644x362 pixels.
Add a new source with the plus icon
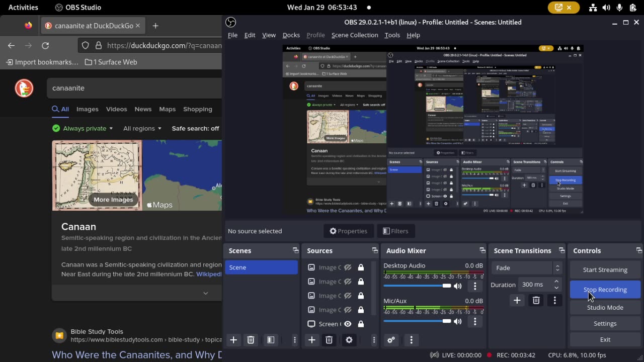312,340
